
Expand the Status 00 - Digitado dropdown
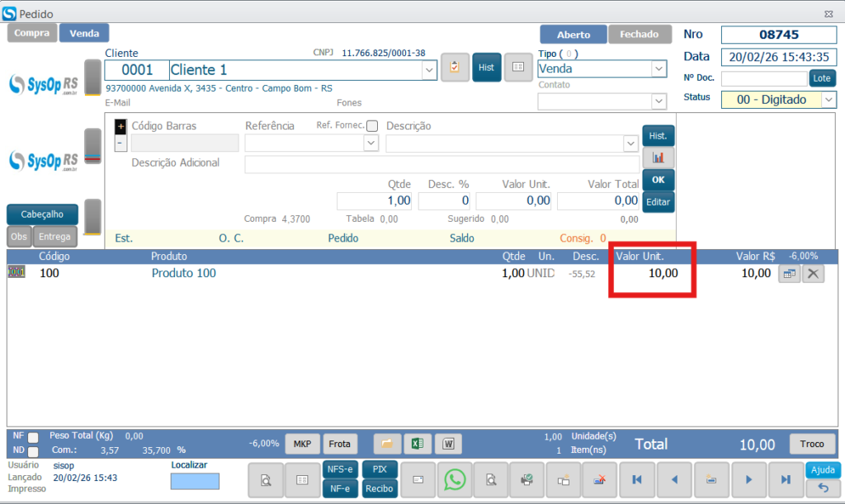tap(828, 100)
